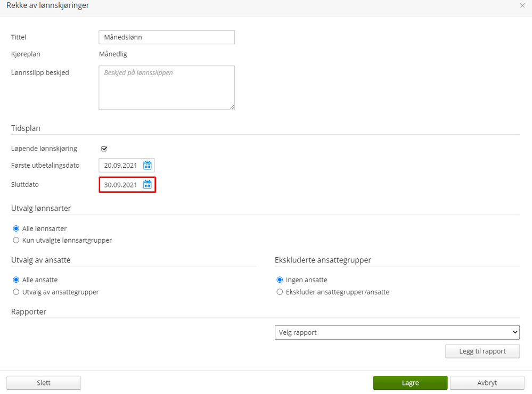Choose Ekskluder ansattegrupper/ansatte option
Screen dimensions: 532x394
[280, 292]
